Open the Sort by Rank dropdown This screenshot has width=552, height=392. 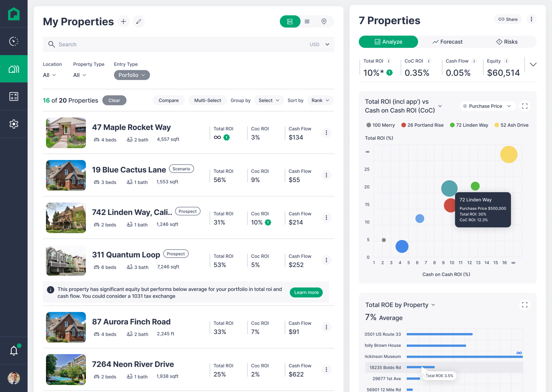coord(320,100)
